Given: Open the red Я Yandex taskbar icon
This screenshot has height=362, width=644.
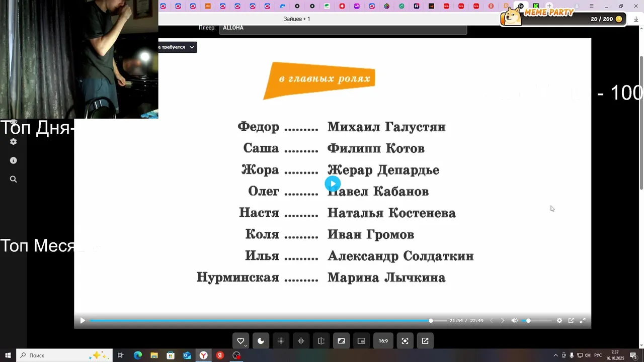Looking at the screenshot, I should click(220, 355).
